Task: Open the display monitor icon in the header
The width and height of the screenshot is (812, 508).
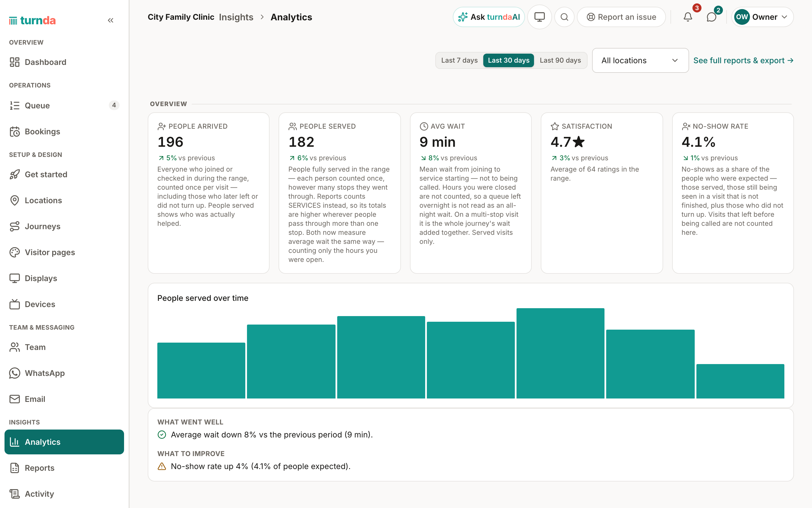Action: [x=539, y=17]
